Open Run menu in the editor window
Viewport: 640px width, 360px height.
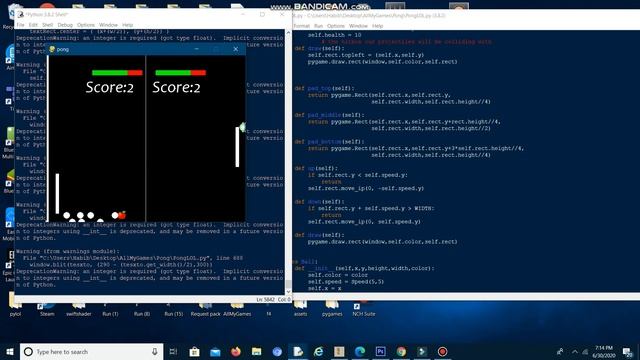318,26
